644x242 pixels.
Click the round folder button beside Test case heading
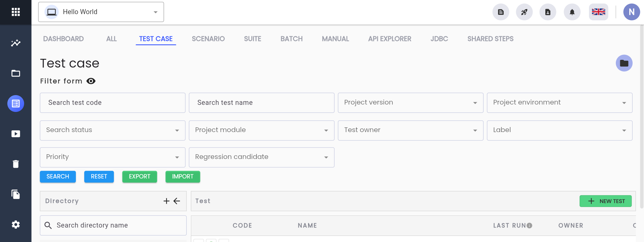click(x=624, y=63)
